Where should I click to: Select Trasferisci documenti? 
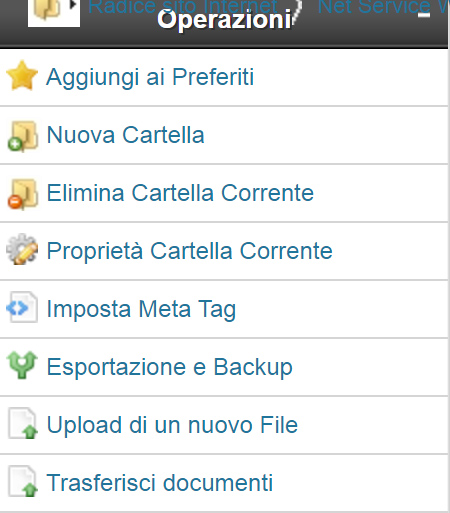click(x=160, y=483)
